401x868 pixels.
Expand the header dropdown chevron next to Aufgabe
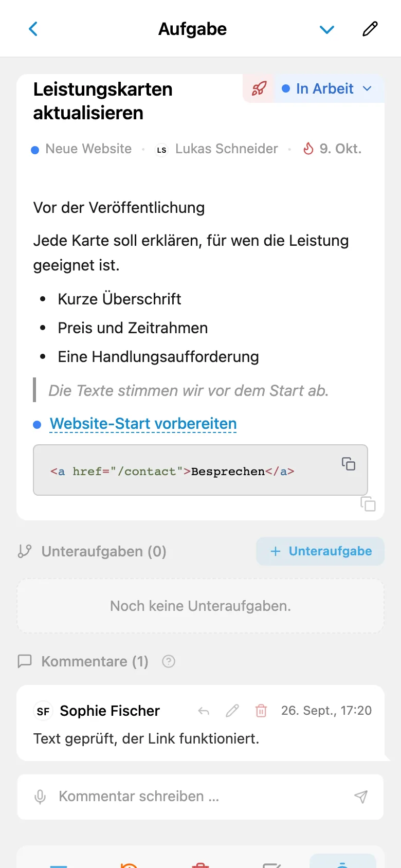pyautogui.click(x=327, y=29)
